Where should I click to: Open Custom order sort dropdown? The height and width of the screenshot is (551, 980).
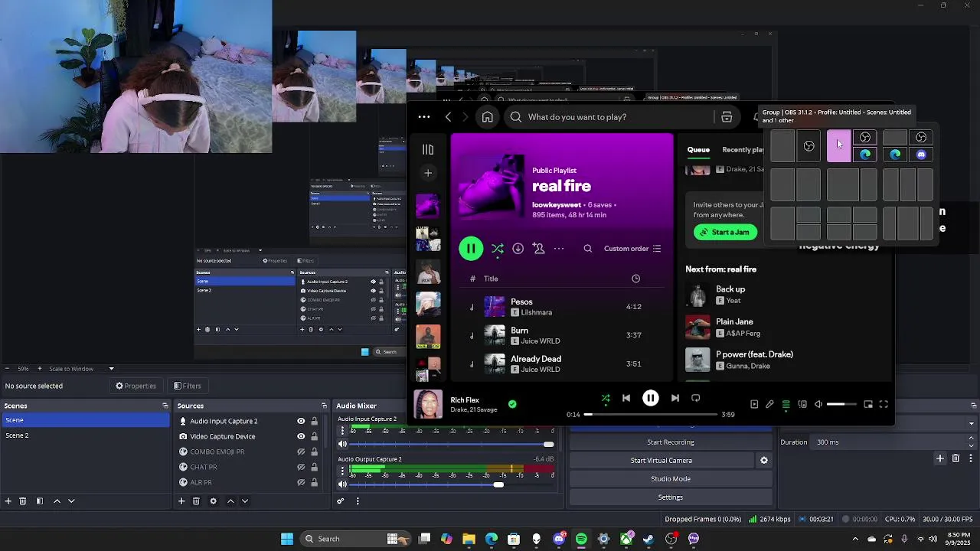pyautogui.click(x=632, y=249)
